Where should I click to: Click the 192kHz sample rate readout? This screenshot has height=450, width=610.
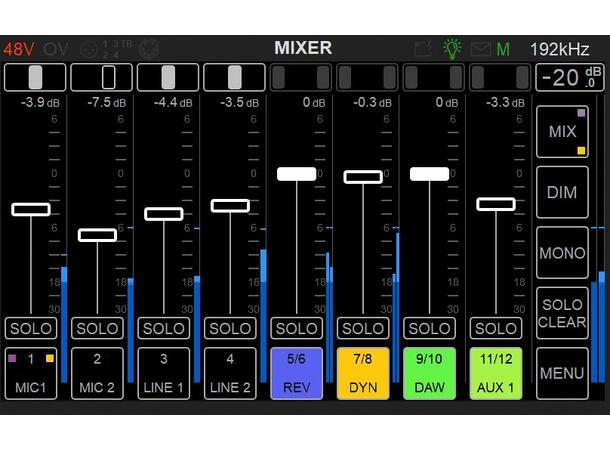559,49
